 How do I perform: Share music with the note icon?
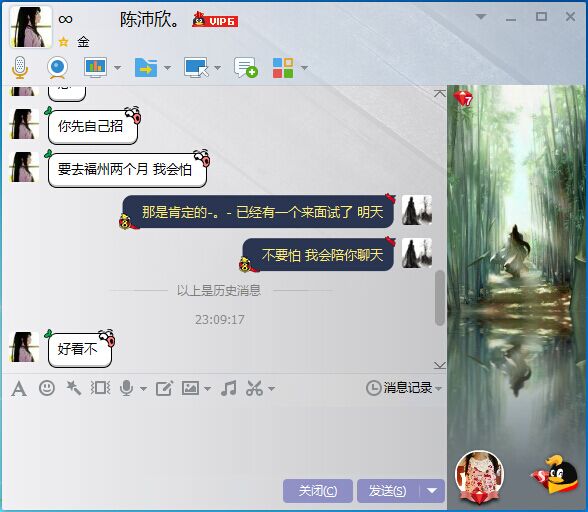coord(228,388)
